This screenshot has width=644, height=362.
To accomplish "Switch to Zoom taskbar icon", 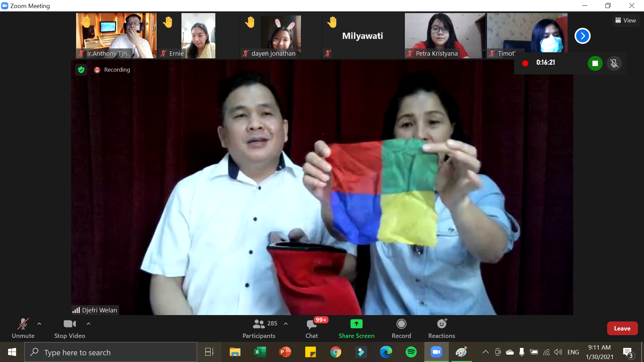I will (436, 352).
